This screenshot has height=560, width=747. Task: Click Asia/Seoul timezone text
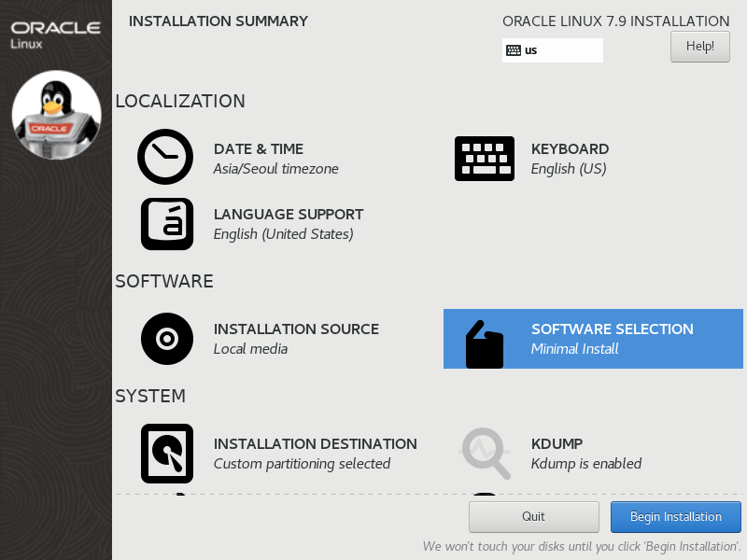275,169
